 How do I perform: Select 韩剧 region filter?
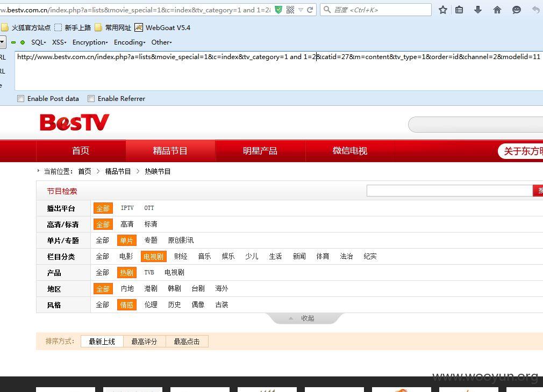click(174, 288)
